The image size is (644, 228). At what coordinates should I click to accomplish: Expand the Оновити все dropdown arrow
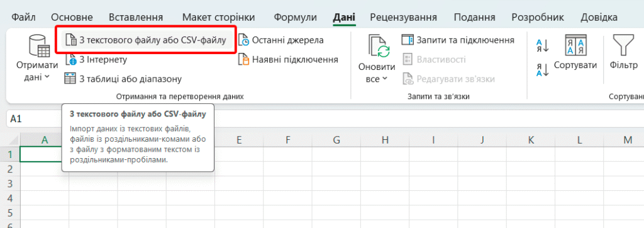(384, 79)
